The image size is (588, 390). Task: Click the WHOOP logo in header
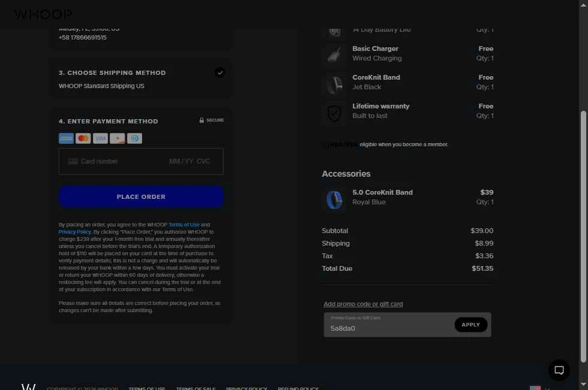[x=43, y=14]
